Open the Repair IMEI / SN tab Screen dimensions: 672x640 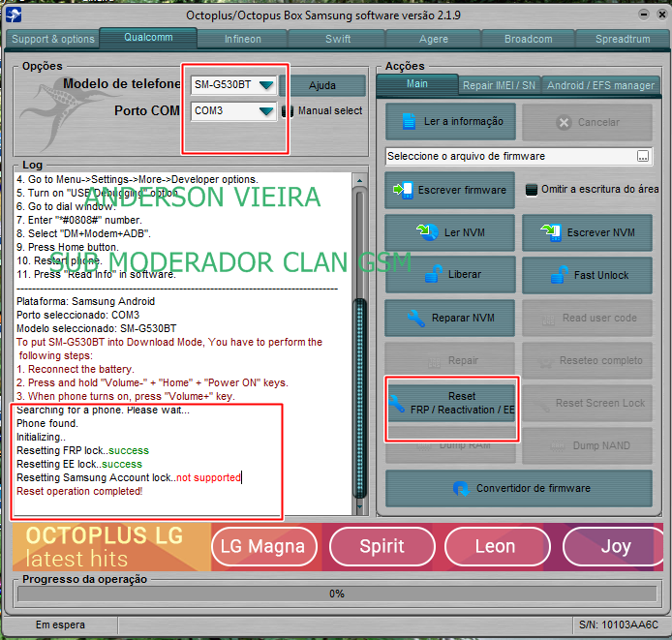pyautogui.click(x=499, y=85)
